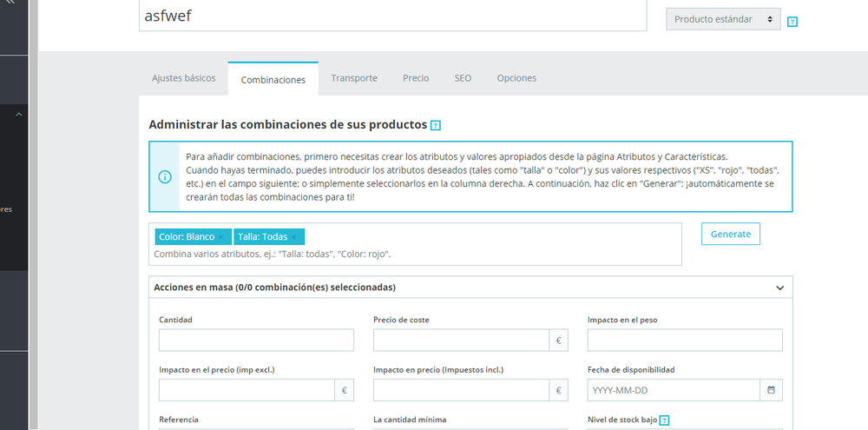Click the Fecha de disponibilidad date field
868x430 pixels.
click(674, 390)
